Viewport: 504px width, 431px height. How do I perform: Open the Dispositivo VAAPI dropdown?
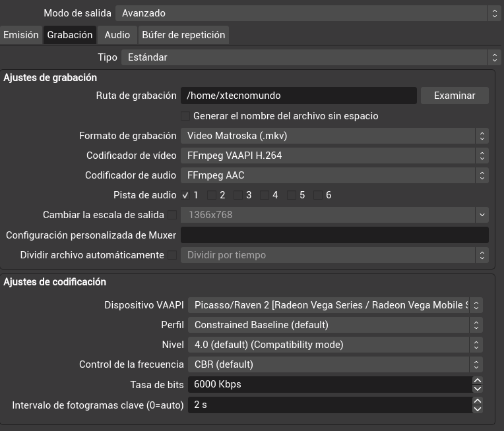point(335,305)
